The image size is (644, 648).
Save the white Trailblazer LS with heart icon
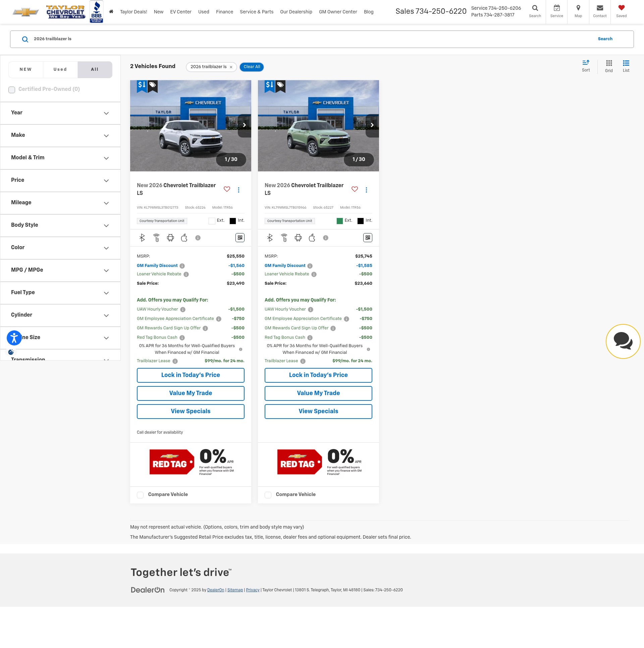[x=227, y=189]
